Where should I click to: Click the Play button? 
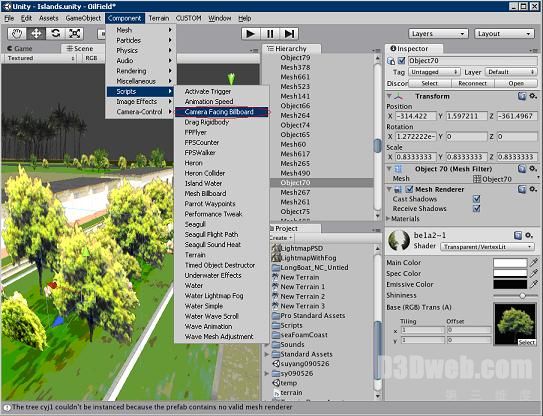[x=250, y=34]
